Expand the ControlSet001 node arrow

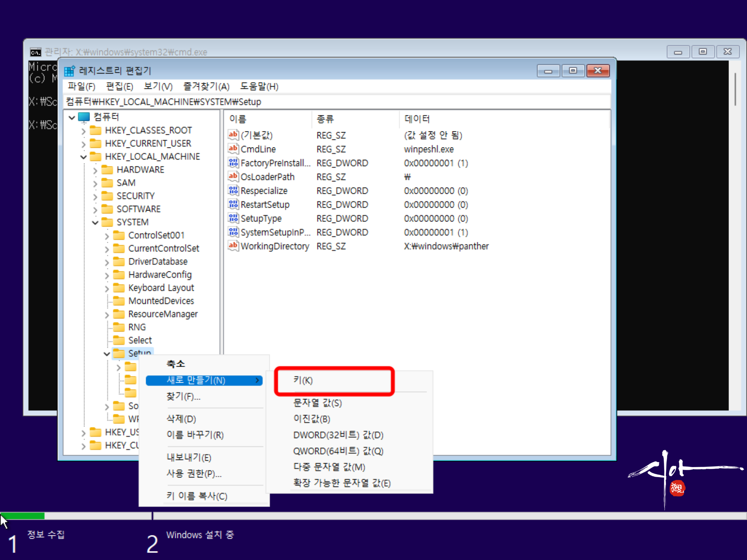[x=107, y=236]
